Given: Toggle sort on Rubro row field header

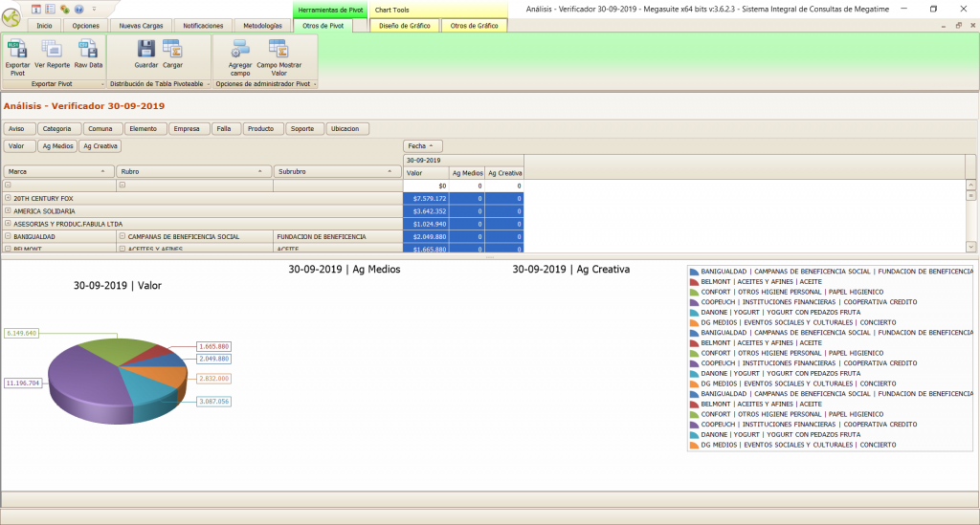Looking at the screenshot, I should 193,172.
